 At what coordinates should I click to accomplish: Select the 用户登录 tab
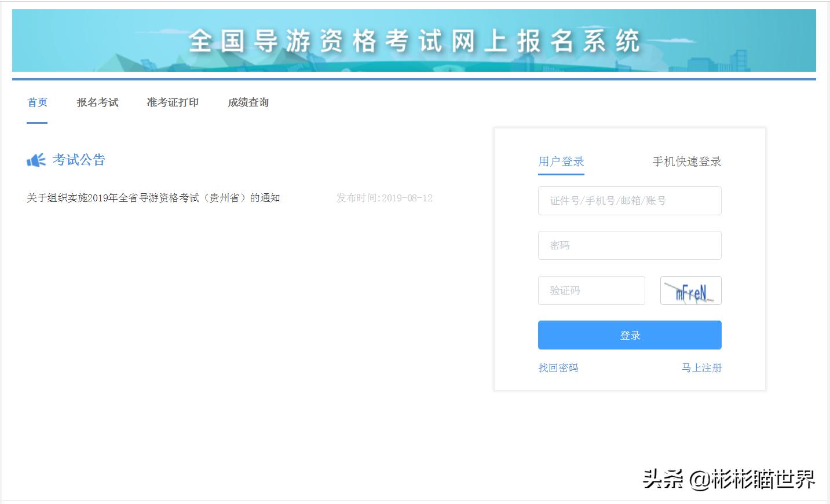tap(561, 162)
